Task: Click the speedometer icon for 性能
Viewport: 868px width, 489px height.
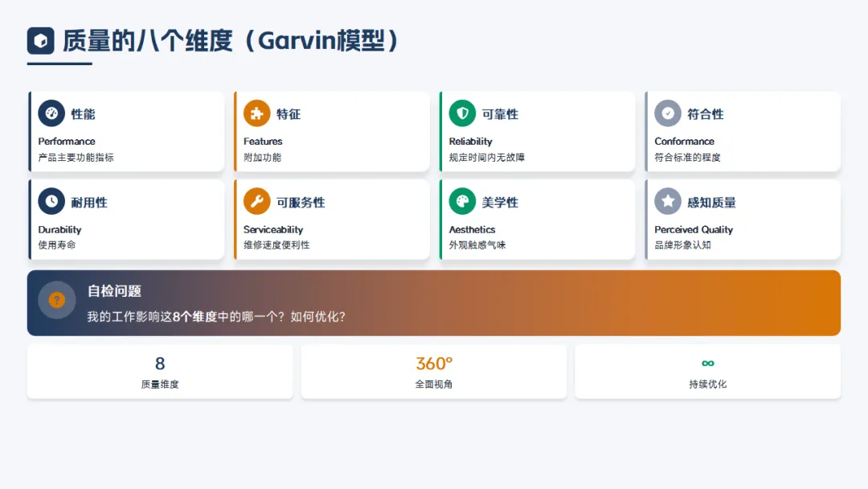Action: pos(51,113)
